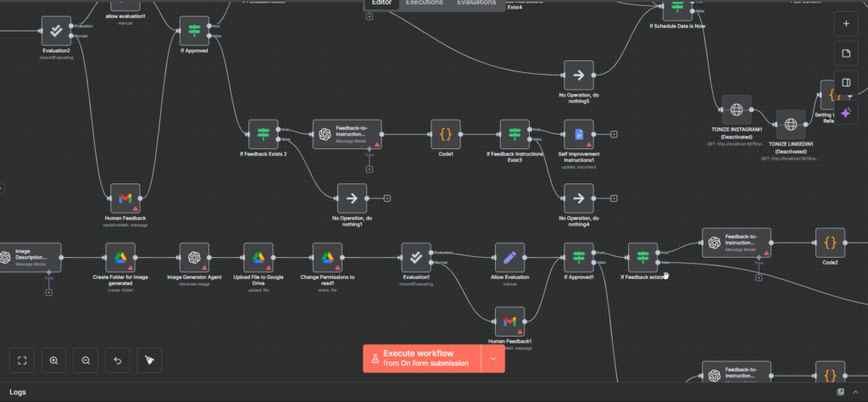Select the If Schedule Date is Now node
The height and width of the screenshot is (402, 868).
pos(677,10)
